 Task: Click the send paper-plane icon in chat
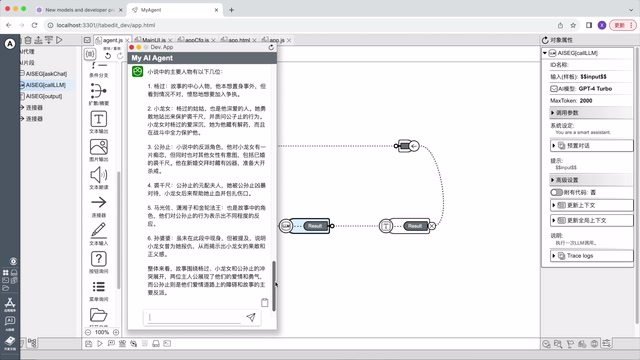(x=251, y=317)
